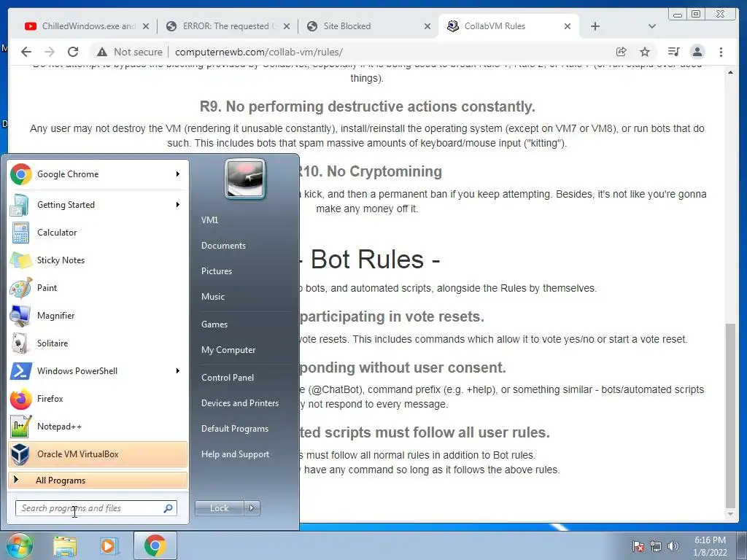This screenshot has width=747, height=560.
Task: Open My Computer from Start menu
Action: (x=228, y=350)
